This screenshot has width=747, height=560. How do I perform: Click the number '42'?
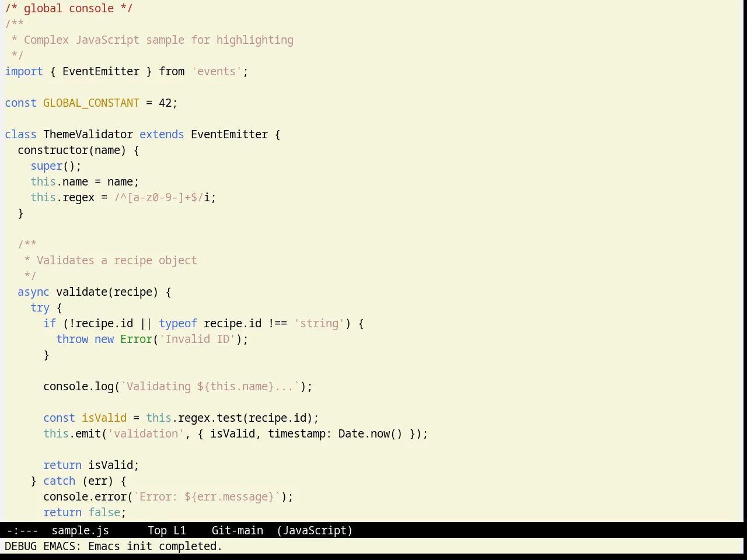tap(165, 103)
